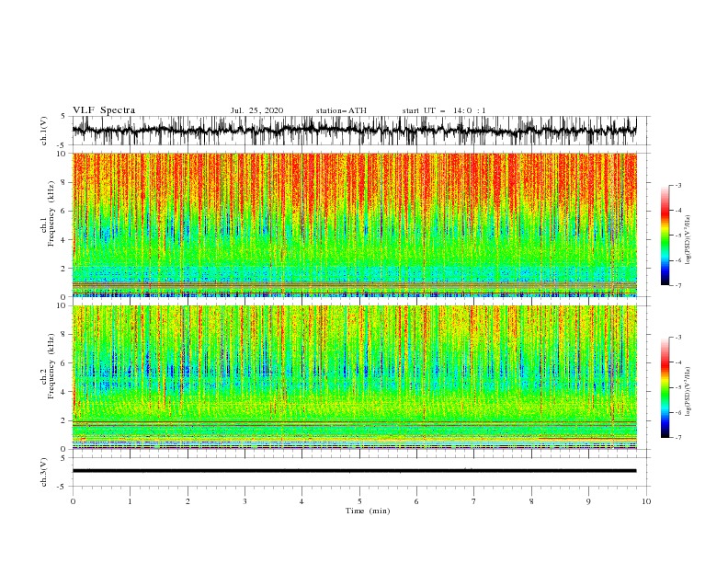Click the "station=ATH" header label
This screenshot has width=728, height=563.
coord(341,110)
